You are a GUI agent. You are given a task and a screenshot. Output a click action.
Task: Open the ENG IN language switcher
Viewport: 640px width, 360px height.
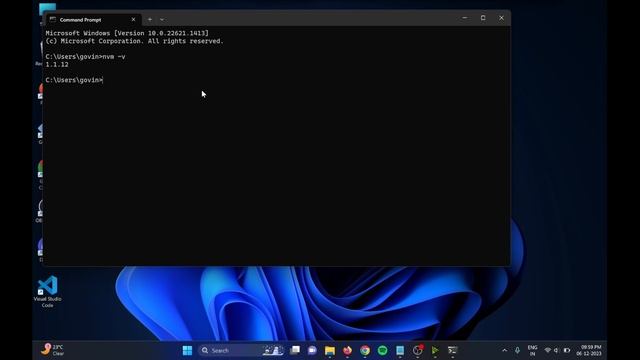532,350
